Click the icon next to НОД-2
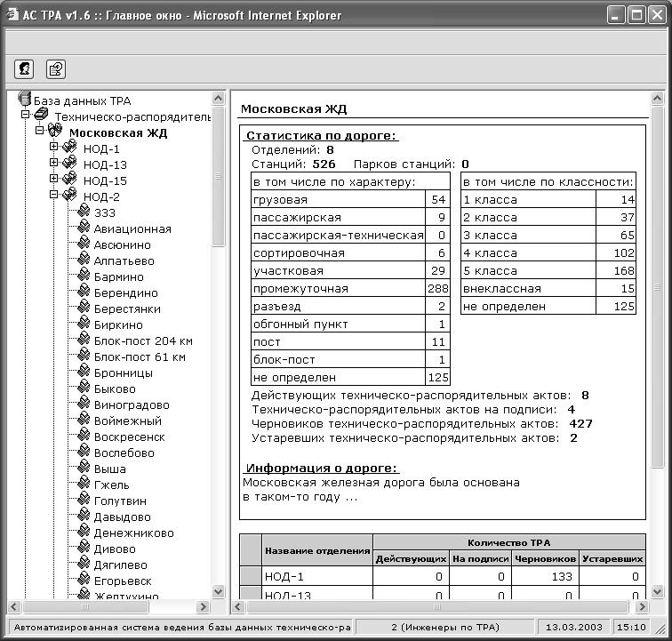 69,195
